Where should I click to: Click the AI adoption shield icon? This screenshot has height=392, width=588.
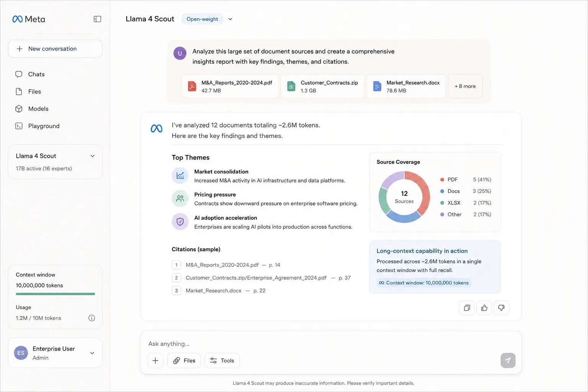[180, 222]
